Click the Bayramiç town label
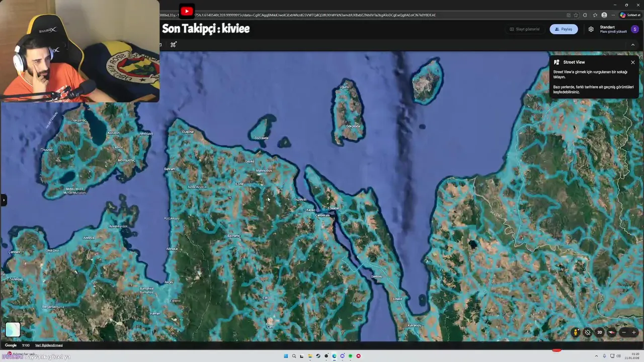This screenshot has height=362, width=644. point(234,236)
